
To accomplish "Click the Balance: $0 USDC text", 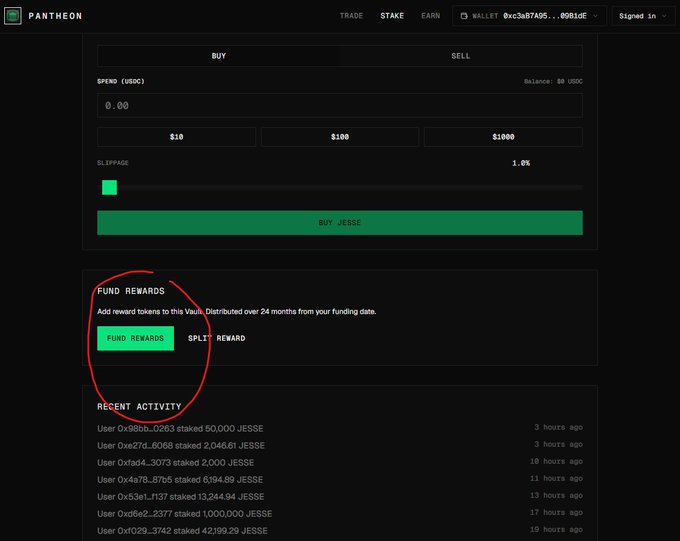I will coord(553,82).
